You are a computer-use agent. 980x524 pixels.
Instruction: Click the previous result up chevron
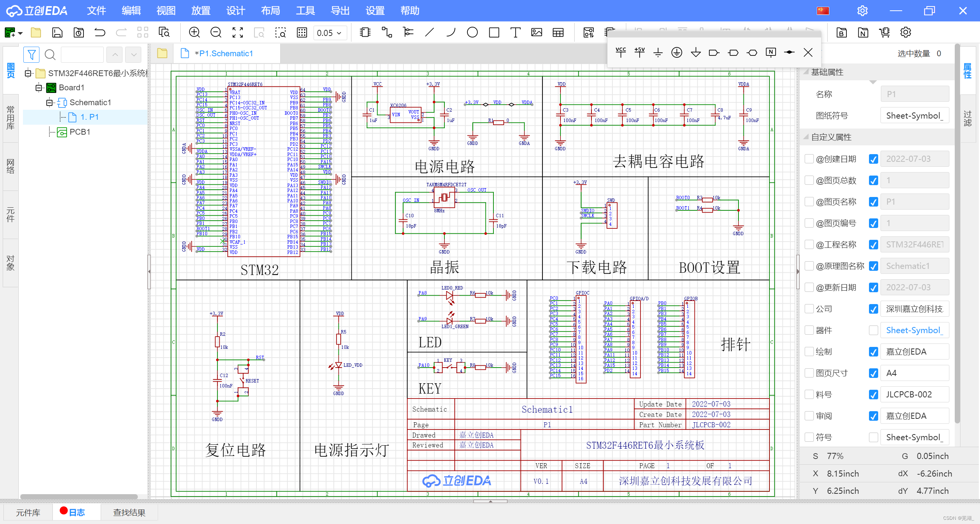114,55
